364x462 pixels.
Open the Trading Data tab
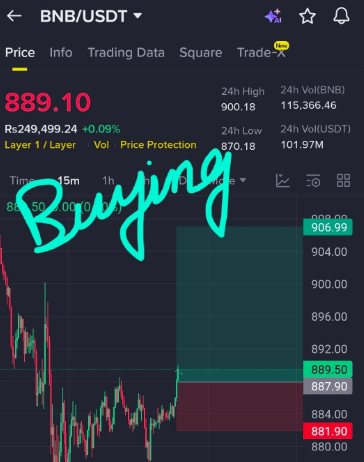(126, 53)
